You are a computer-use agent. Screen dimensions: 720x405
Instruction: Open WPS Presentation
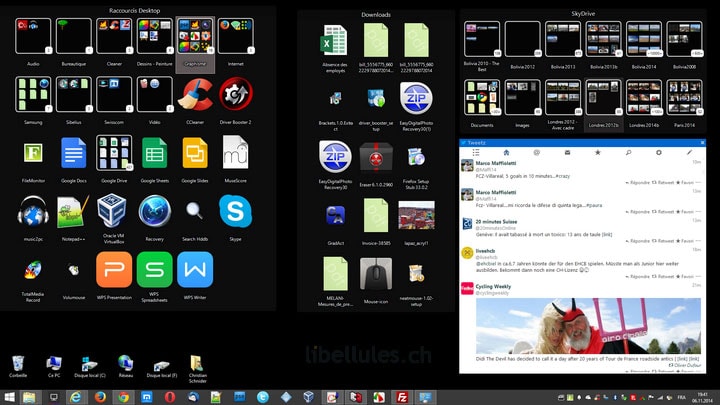coord(114,270)
